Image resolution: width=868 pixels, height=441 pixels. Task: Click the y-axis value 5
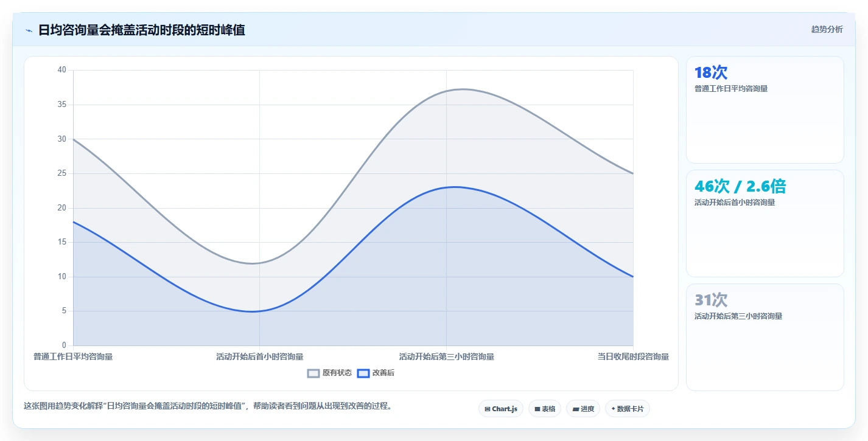pos(64,311)
